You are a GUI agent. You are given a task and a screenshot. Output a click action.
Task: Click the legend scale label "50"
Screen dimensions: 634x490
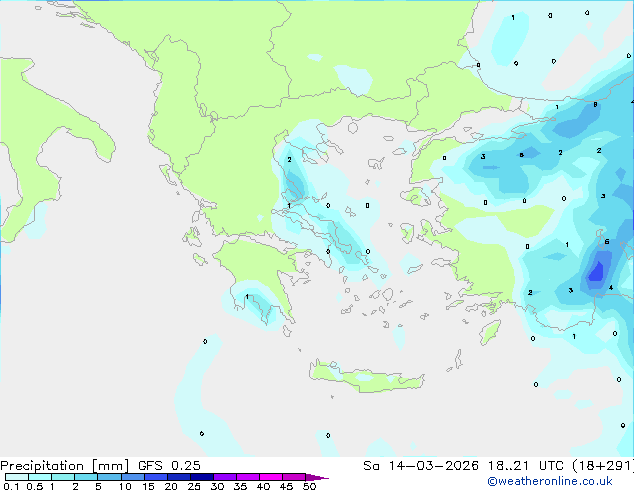(310, 486)
